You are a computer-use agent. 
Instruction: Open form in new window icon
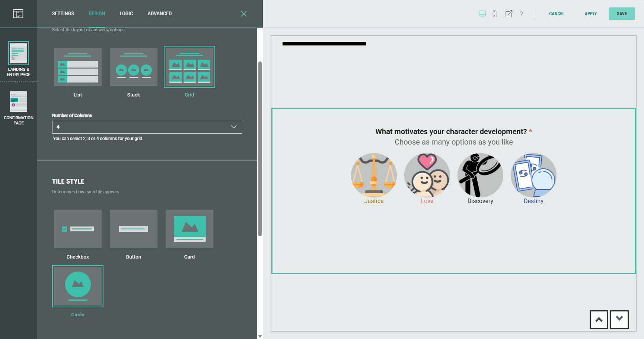(x=508, y=14)
